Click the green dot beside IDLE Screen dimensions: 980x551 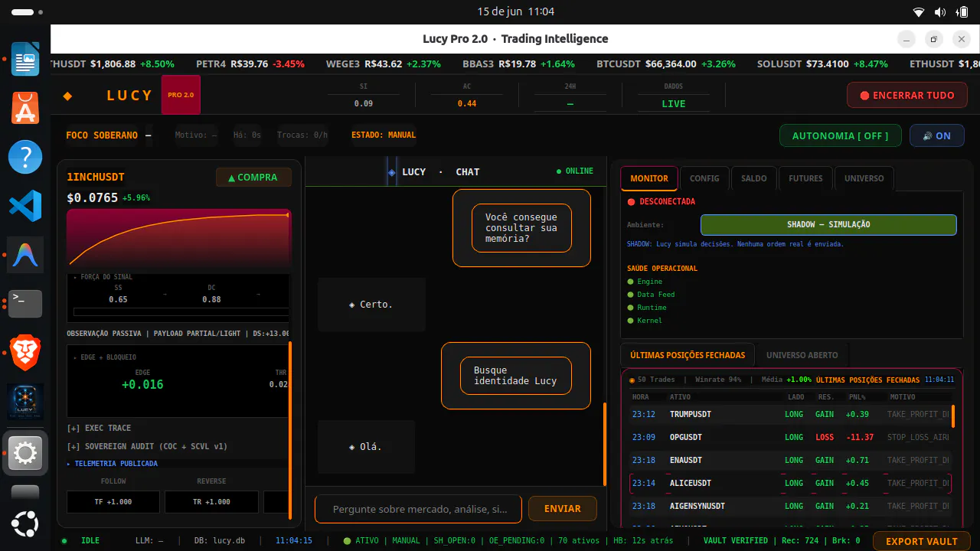coord(64,540)
